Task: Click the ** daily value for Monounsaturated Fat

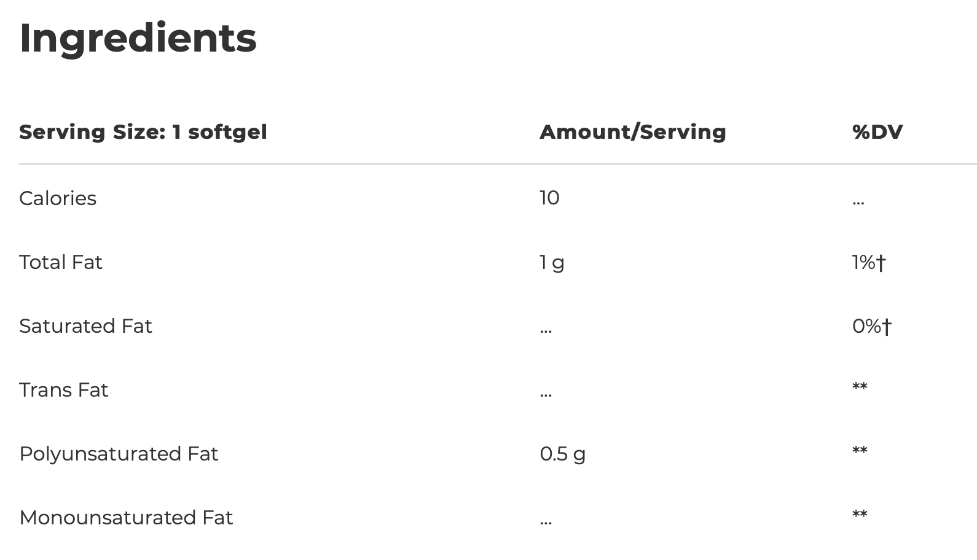Action: pyautogui.click(x=860, y=515)
